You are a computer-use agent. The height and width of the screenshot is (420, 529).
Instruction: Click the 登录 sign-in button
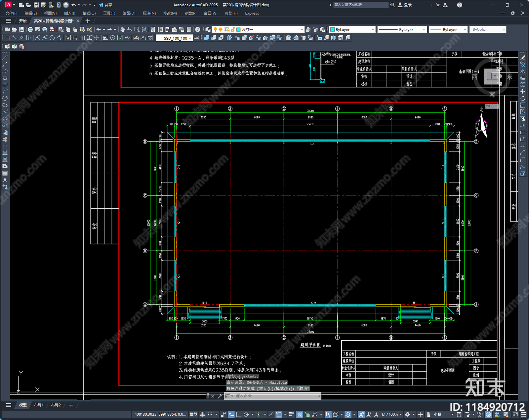[405, 5]
